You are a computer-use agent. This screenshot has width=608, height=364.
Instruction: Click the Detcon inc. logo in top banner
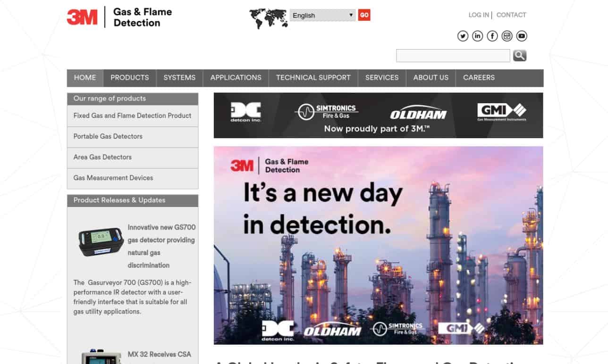pyautogui.click(x=245, y=112)
